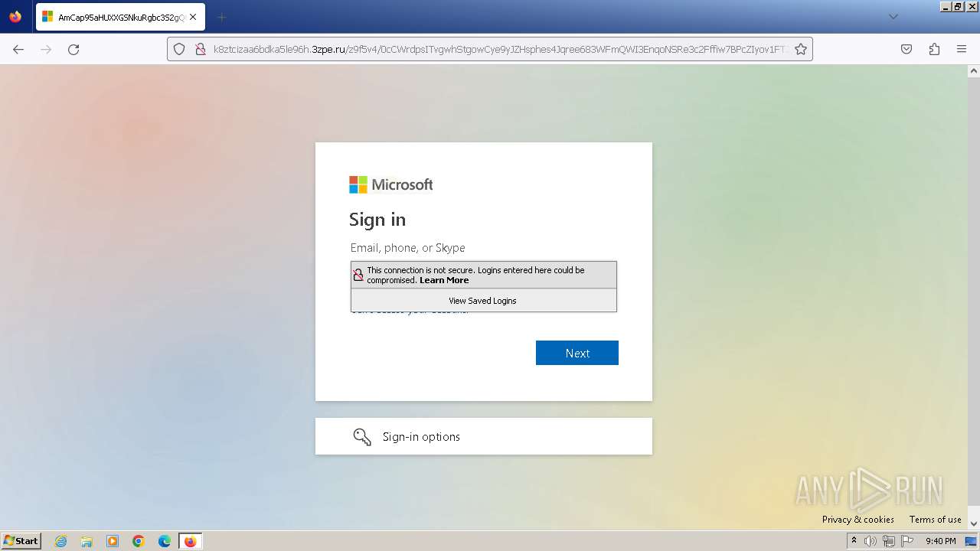Click the Email, phone, or Skype field
Screen dimensions: 980x551
click(x=484, y=248)
